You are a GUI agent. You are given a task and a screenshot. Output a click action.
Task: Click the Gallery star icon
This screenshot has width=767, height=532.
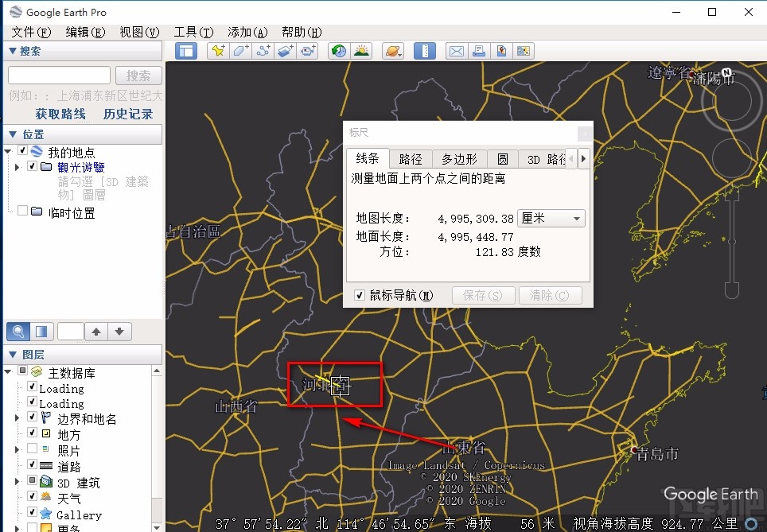tap(46, 514)
